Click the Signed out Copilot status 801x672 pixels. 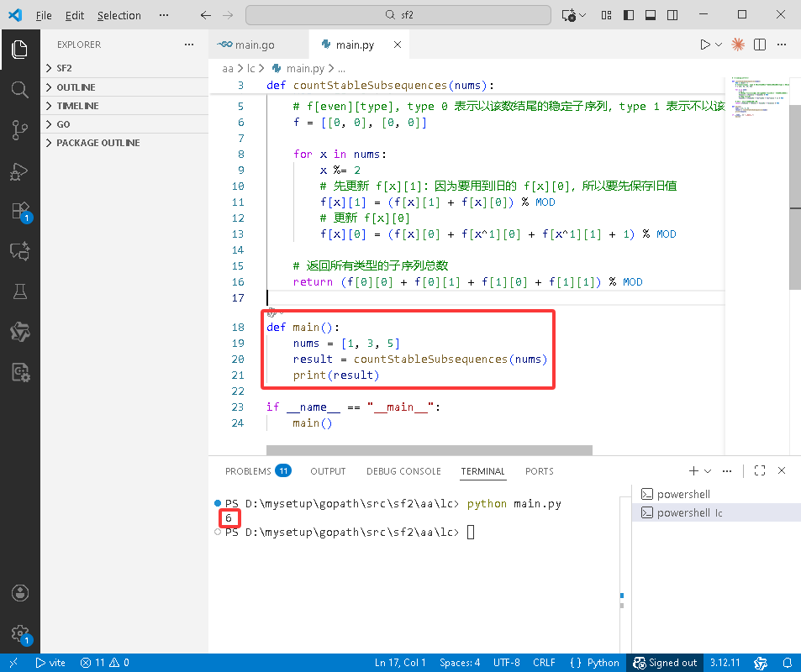pos(665,663)
